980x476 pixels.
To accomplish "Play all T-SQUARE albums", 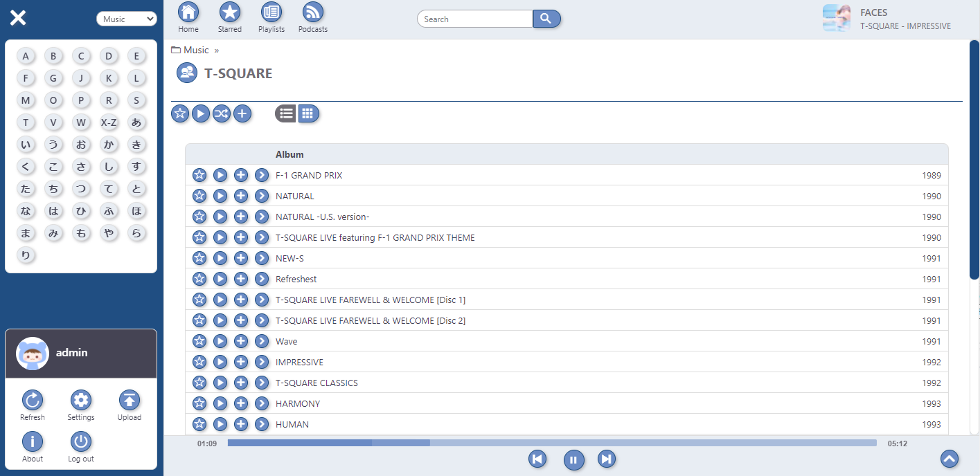I will 201,113.
